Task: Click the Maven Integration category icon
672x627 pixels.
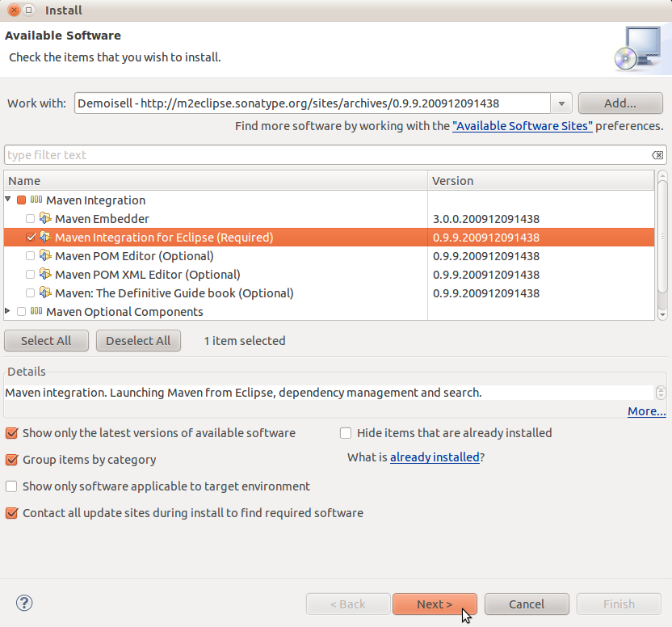Action: tap(36, 200)
